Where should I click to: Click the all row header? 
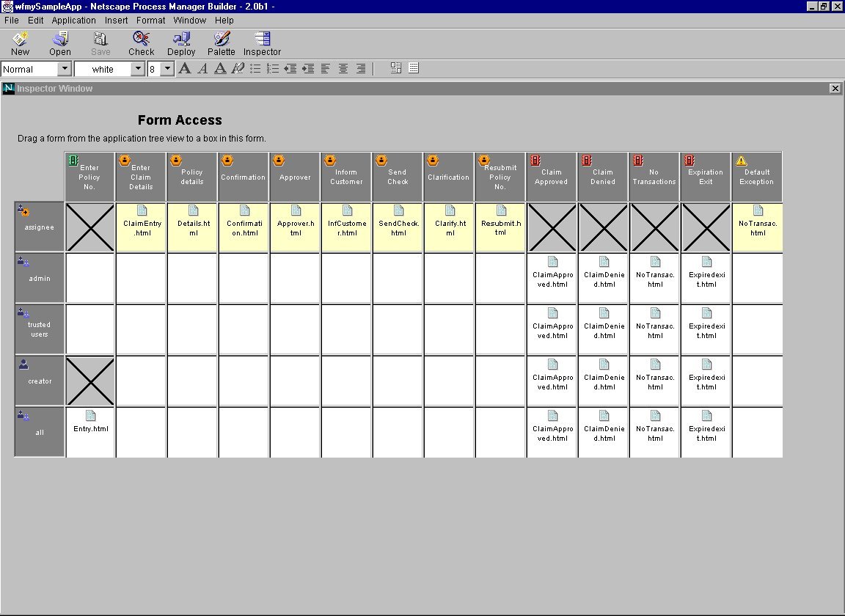40,432
